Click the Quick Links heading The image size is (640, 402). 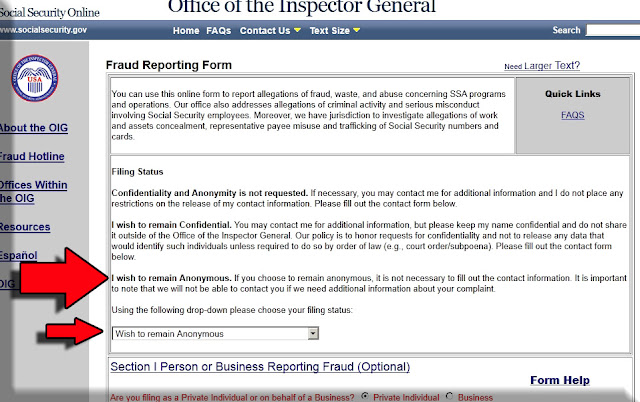pyautogui.click(x=573, y=94)
